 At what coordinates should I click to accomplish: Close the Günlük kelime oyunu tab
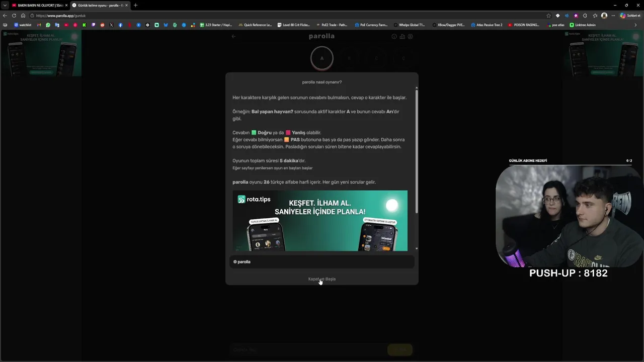(126, 5)
